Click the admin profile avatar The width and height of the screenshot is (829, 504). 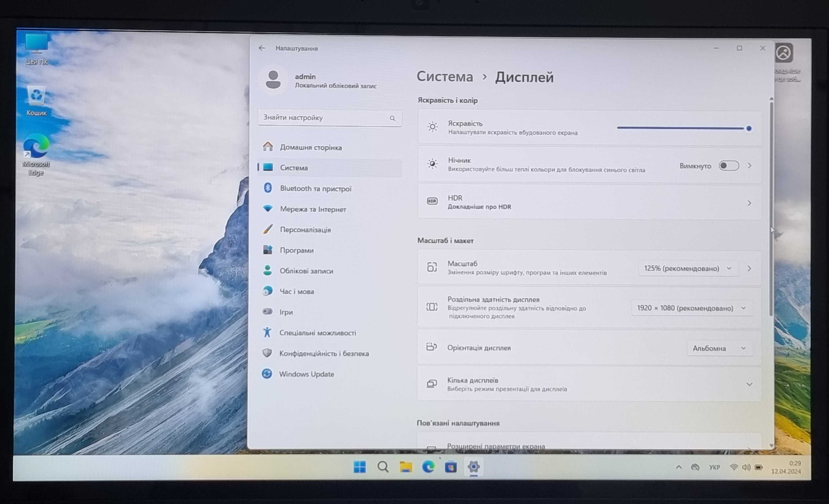coord(273,80)
